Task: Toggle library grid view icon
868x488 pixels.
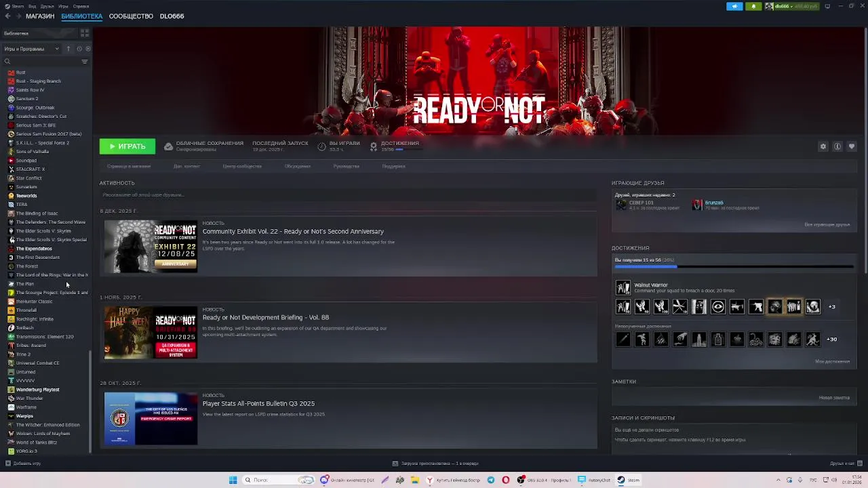Action: click(85, 33)
